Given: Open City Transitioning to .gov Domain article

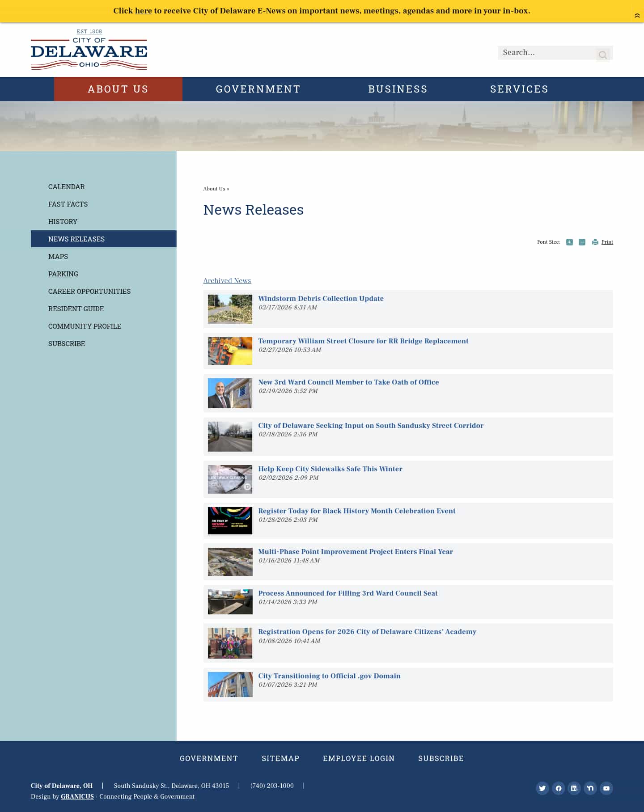Looking at the screenshot, I should tap(329, 676).
